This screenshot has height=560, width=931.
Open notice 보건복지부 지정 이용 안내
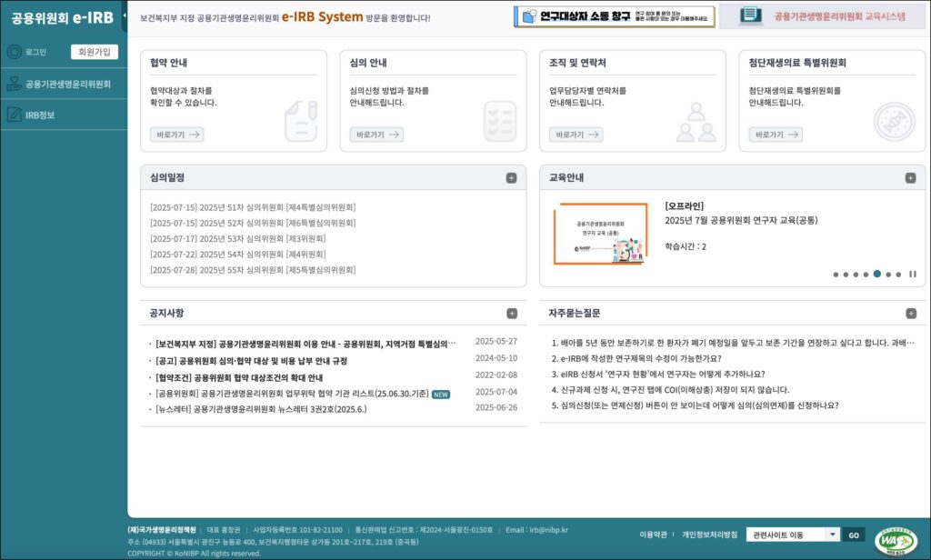305,344
